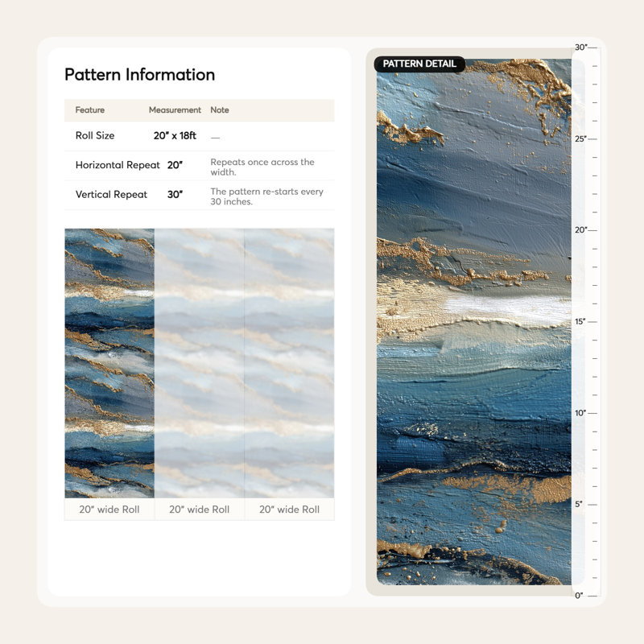Click the Measurement column header
This screenshot has height=644, width=644.
(175, 110)
